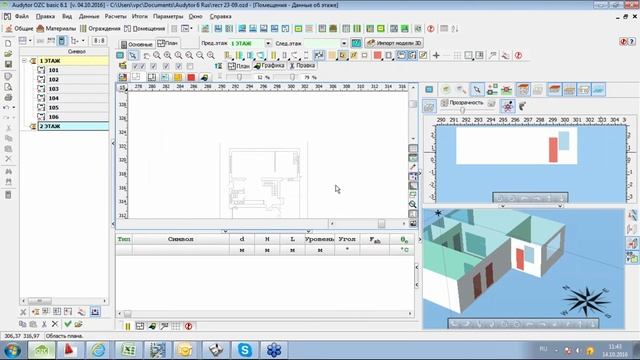This screenshot has width=640, height=360.
Task: Click the print icon in left sidebar
Action: click(x=8, y=98)
